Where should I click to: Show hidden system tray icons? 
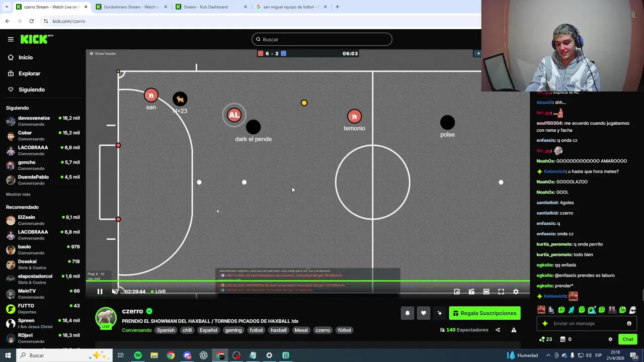click(x=548, y=355)
